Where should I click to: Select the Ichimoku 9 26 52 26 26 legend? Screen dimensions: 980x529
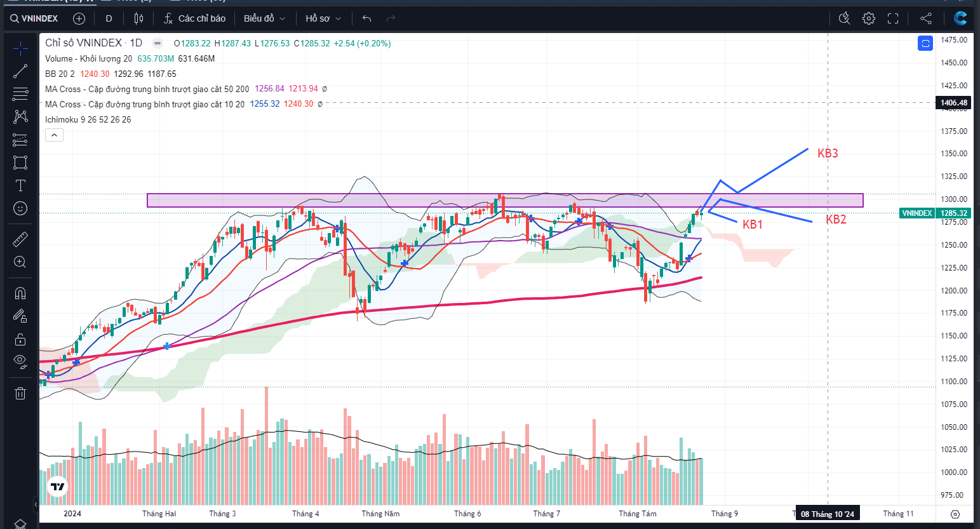coord(88,119)
